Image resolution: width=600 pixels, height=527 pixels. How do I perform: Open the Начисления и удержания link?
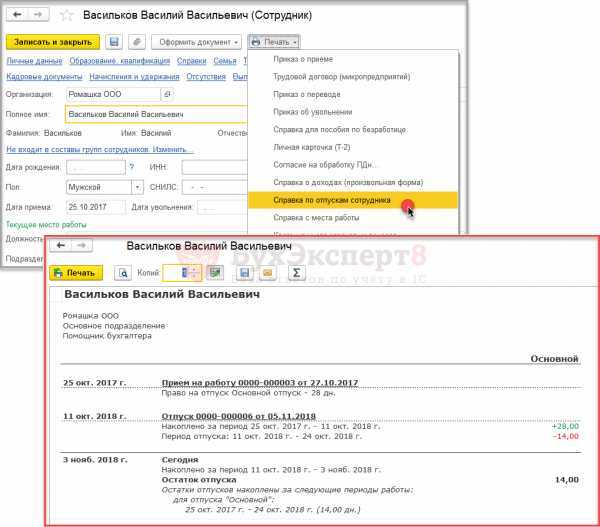pyautogui.click(x=134, y=77)
